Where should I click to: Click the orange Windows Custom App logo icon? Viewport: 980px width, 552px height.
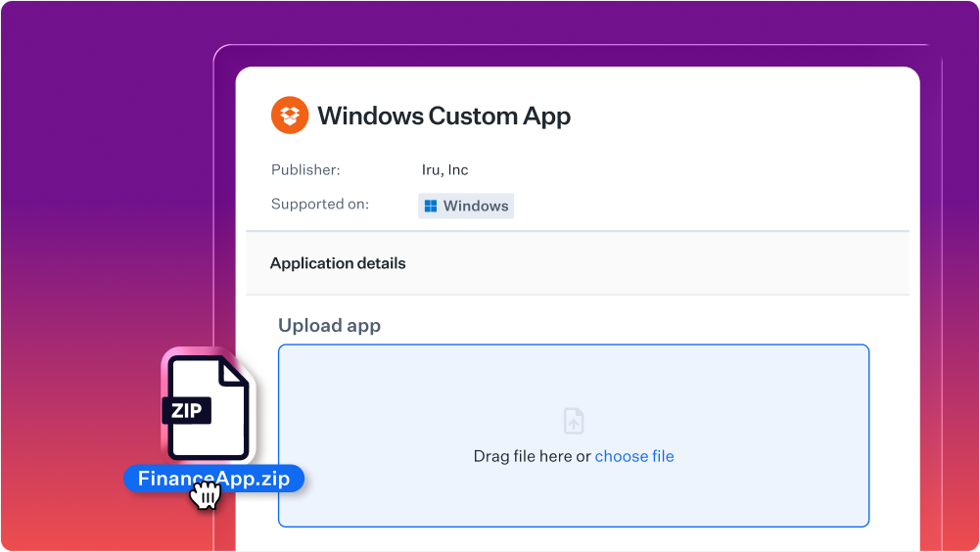(290, 115)
